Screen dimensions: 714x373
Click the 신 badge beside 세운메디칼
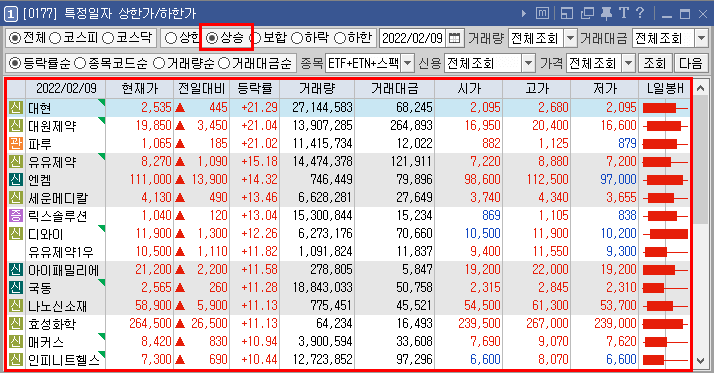point(15,197)
